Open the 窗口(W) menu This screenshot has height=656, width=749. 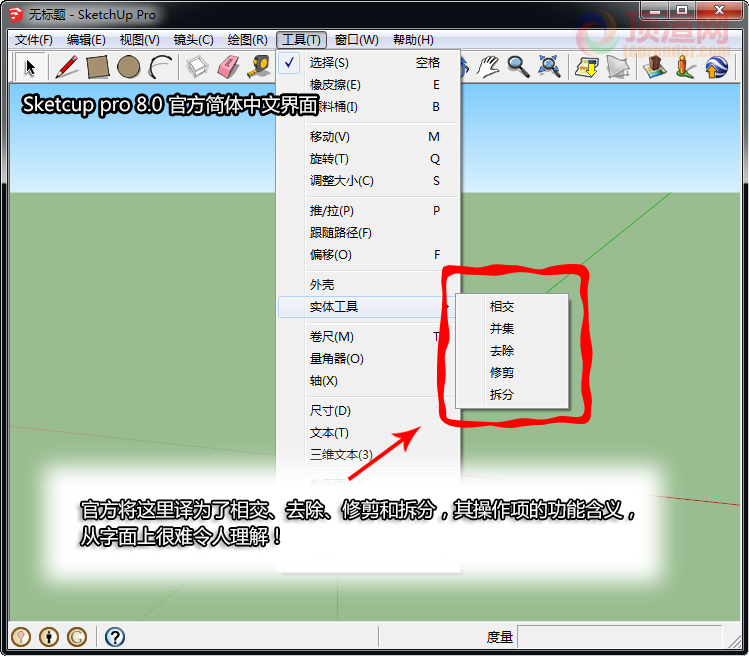click(356, 40)
